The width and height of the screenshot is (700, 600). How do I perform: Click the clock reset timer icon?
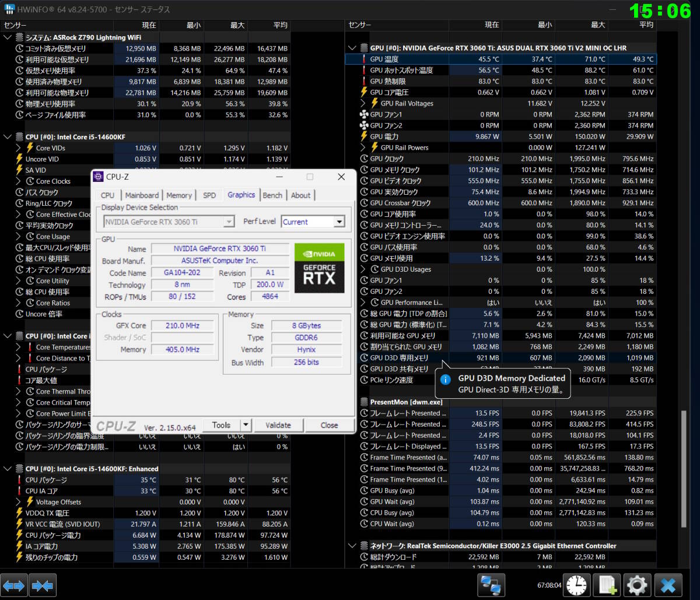pyautogui.click(x=577, y=585)
